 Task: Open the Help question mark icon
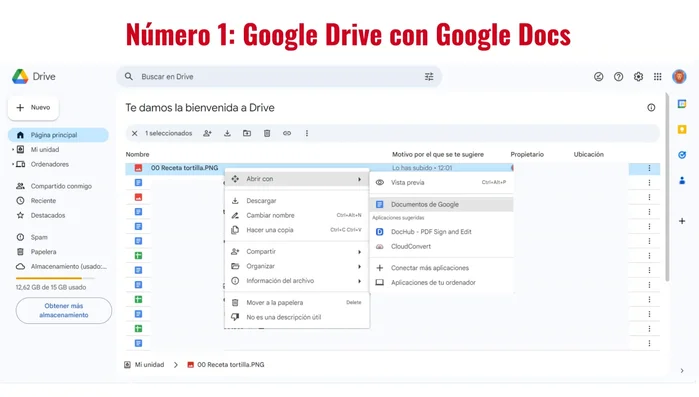tap(618, 77)
